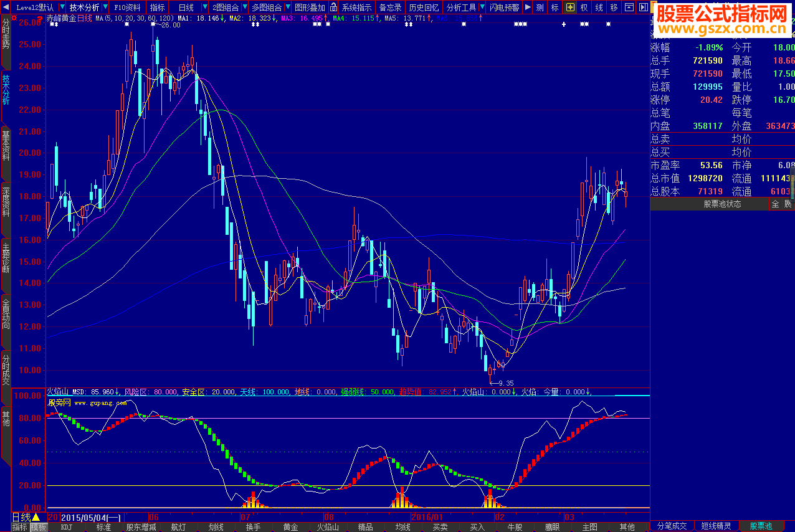Open the 股票池 tab at bottom right
This screenshot has width=795, height=532.
(x=761, y=526)
